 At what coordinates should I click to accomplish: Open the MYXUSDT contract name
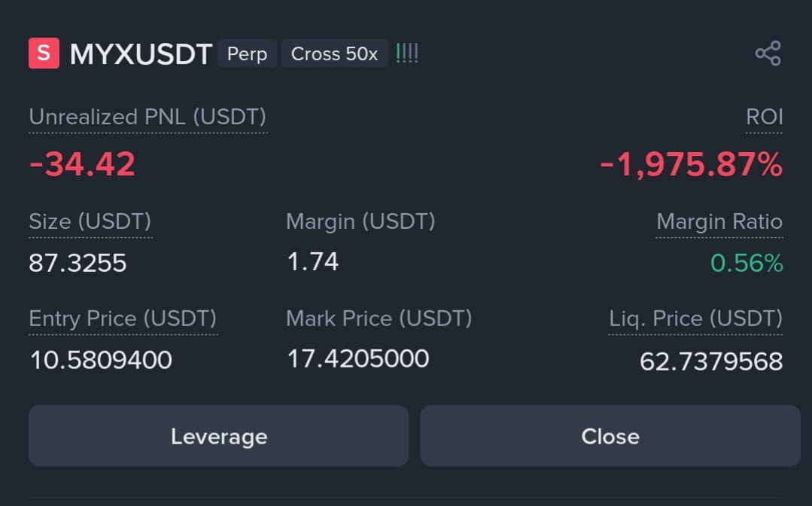(141, 54)
